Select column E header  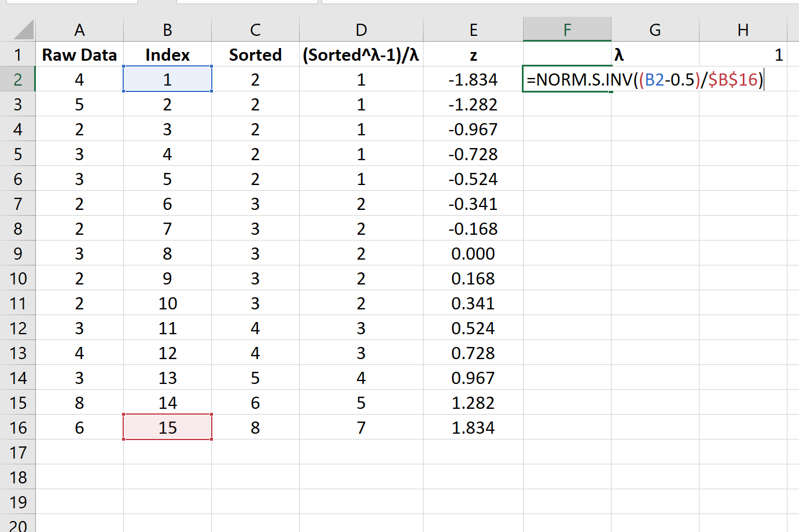pos(473,29)
